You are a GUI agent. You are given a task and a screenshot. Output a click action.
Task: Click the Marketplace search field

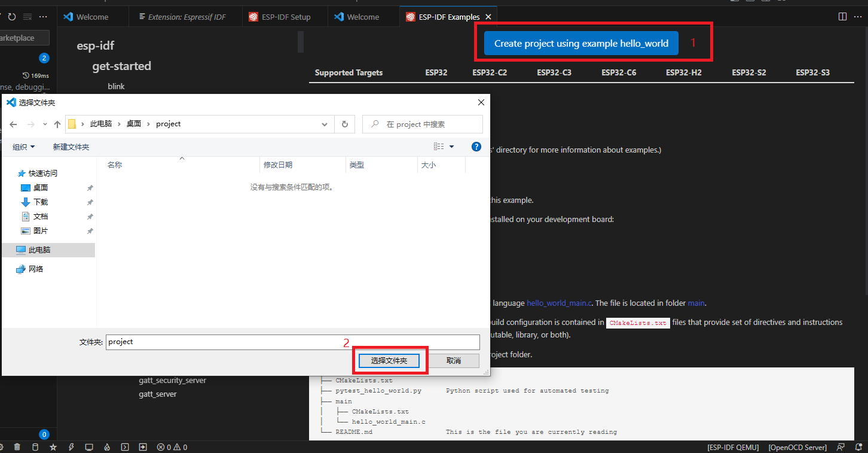(x=24, y=38)
